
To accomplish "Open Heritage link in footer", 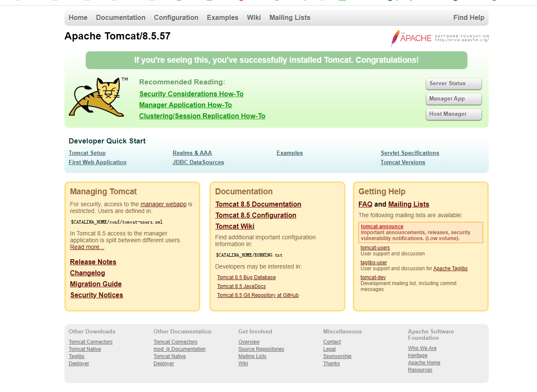I will coord(418,356).
